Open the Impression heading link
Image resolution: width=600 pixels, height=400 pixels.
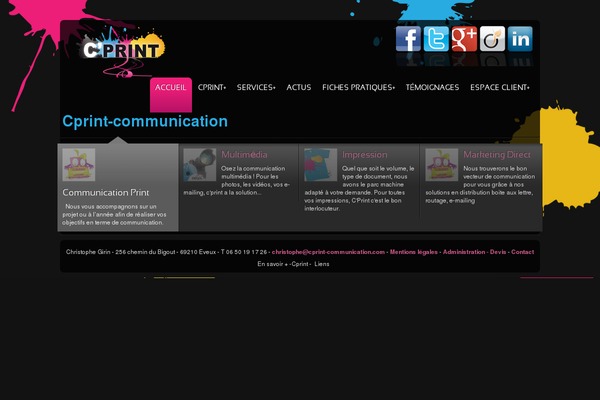click(x=365, y=155)
